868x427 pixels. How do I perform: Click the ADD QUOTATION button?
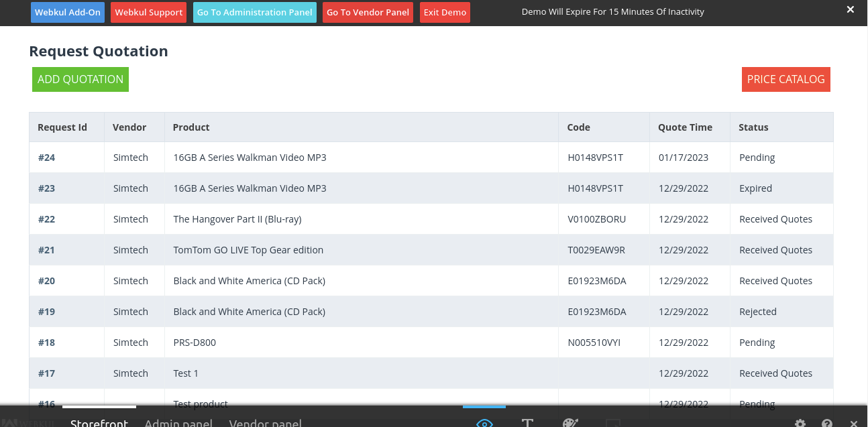(80, 79)
